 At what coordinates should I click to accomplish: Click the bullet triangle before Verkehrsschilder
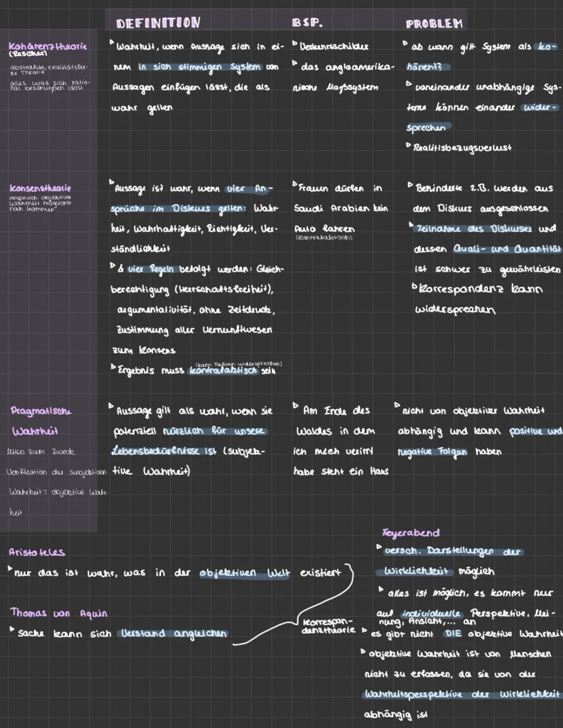click(x=294, y=46)
